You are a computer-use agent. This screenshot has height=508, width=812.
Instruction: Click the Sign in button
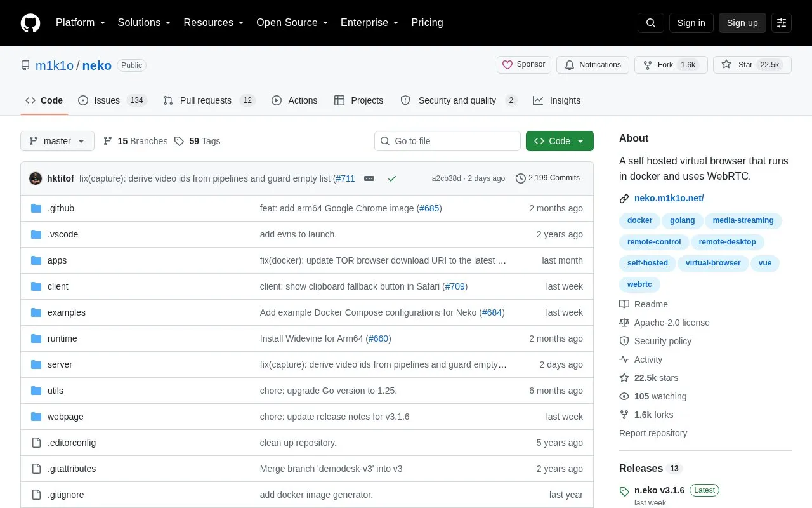pos(691,23)
